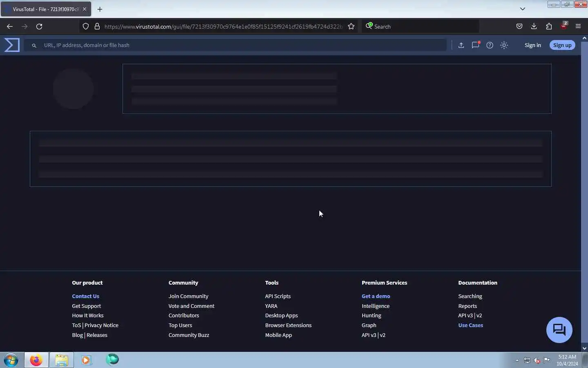Open the Intelligence link

click(x=375, y=306)
